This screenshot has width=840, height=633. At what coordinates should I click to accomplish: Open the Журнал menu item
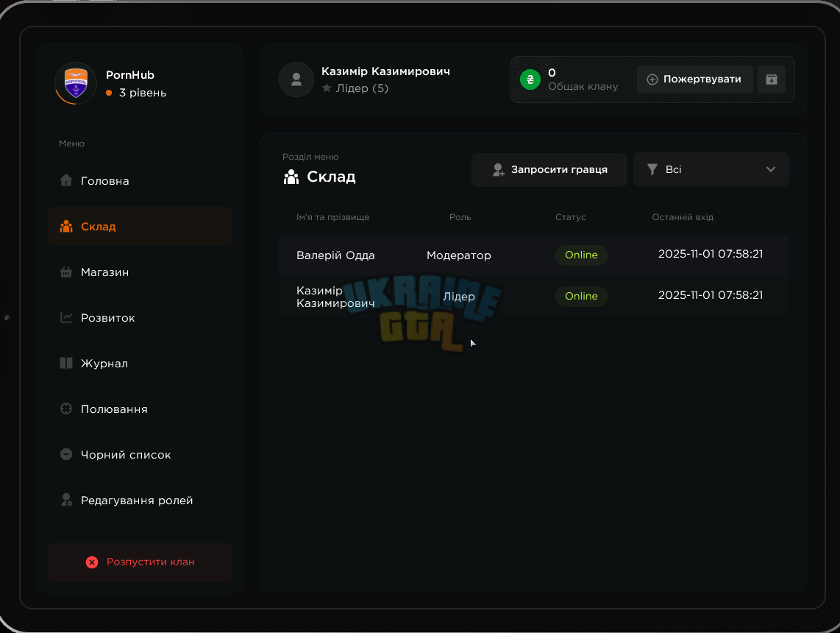click(x=139, y=363)
